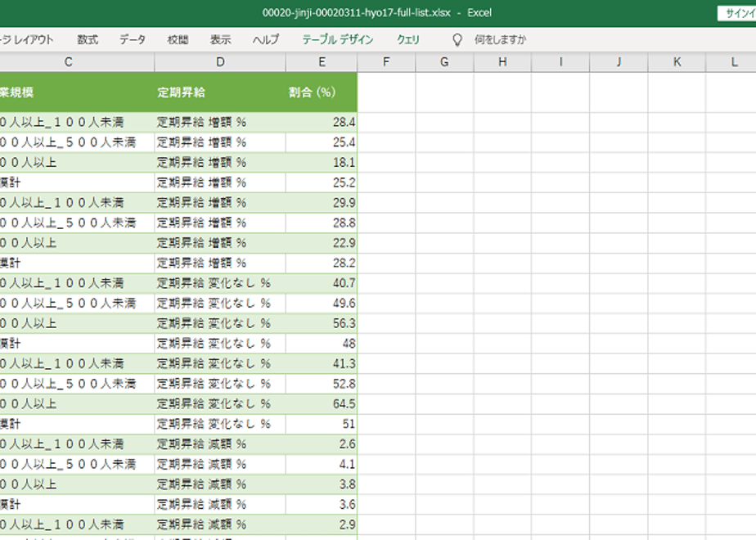Select the cell with value 3.6
This screenshot has height=540, width=756.
click(322, 505)
